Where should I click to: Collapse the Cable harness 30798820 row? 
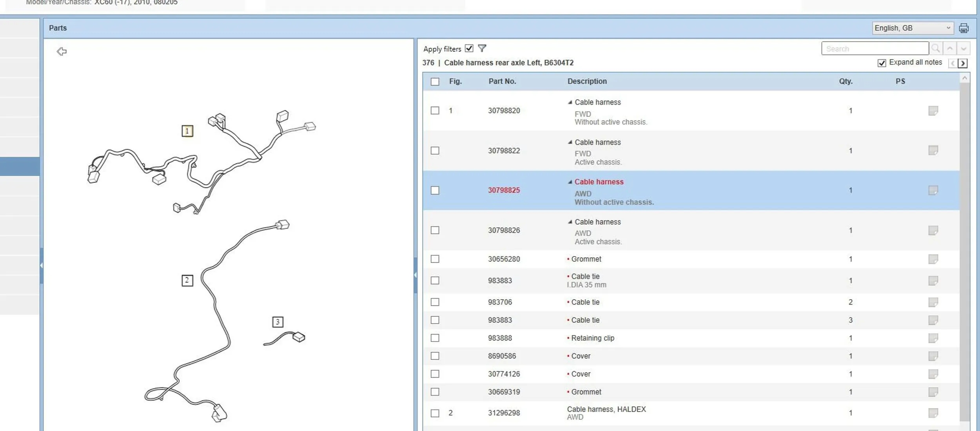pyautogui.click(x=570, y=102)
